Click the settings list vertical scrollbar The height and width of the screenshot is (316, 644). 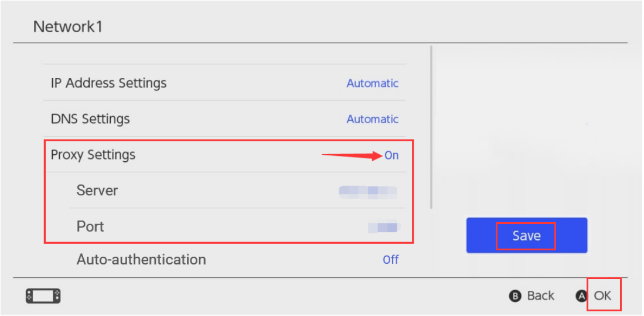click(431, 127)
